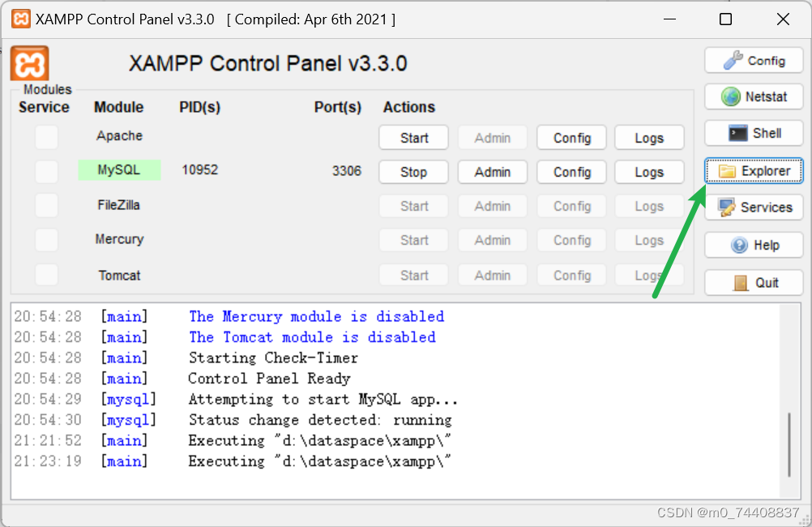
Task: Stop the MySQL module
Action: (414, 172)
